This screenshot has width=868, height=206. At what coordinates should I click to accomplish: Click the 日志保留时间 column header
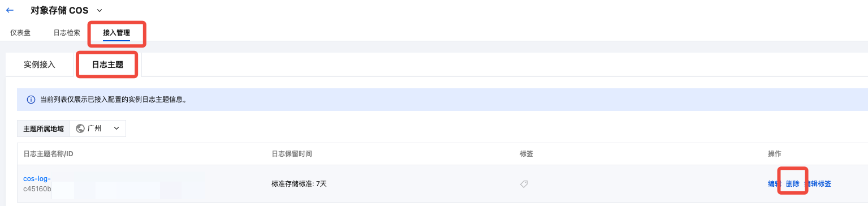292,154
